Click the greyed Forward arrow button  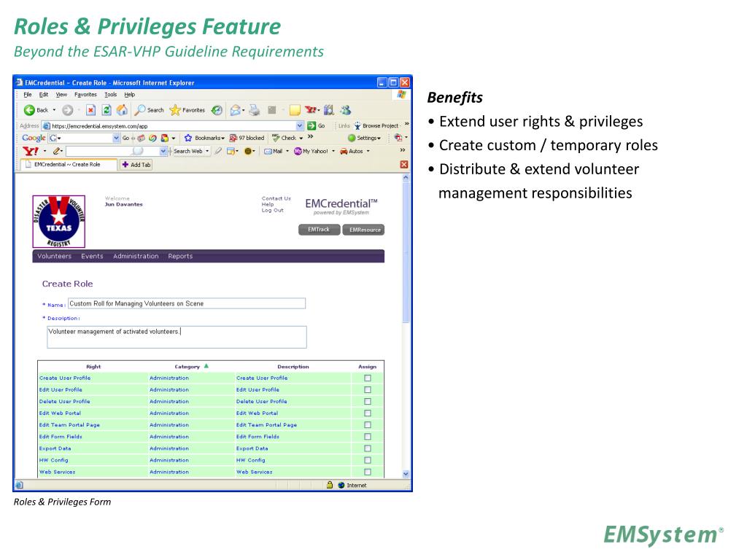(68, 110)
